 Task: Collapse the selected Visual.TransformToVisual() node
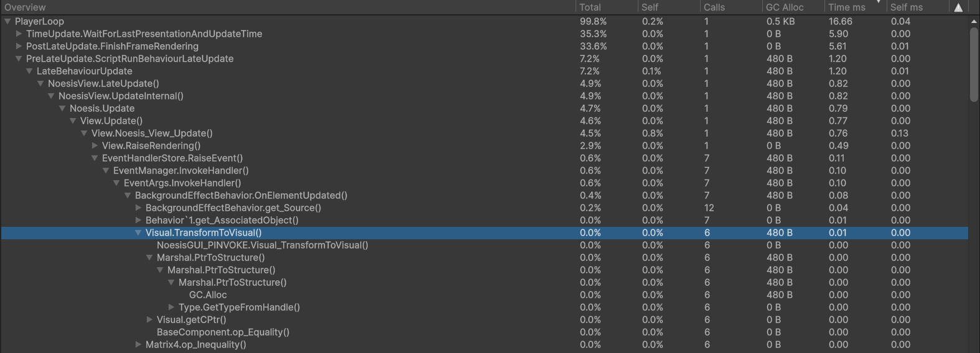click(138, 232)
